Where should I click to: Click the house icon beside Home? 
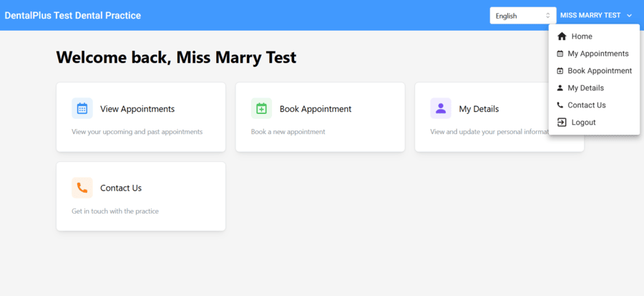pyautogui.click(x=562, y=37)
